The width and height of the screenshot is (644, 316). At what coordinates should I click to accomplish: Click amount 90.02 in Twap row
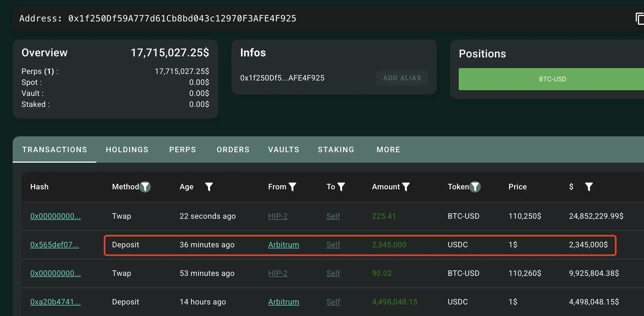point(382,273)
